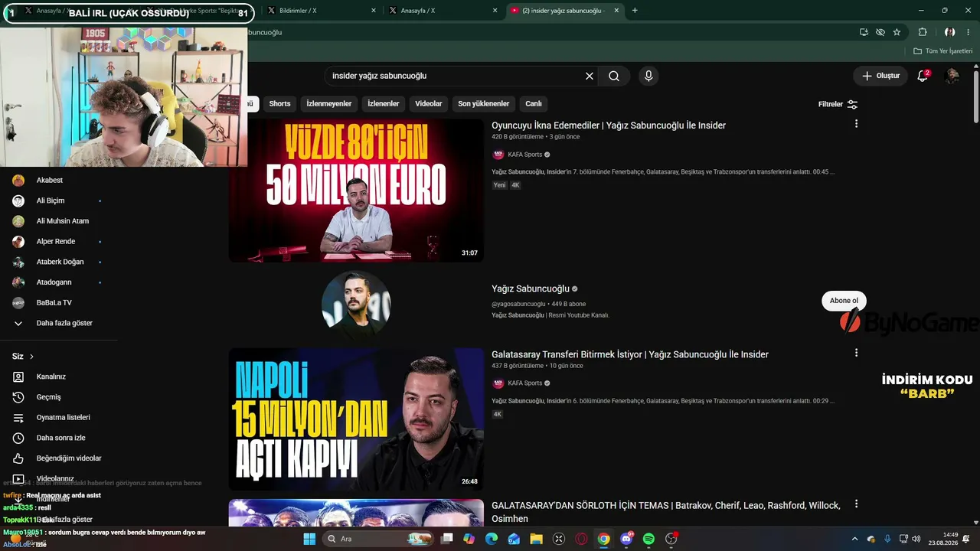The height and width of the screenshot is (551, 980).
Task: Open title Oyuncuyu İkna Edemediler video
Action: tap(609, 126)
